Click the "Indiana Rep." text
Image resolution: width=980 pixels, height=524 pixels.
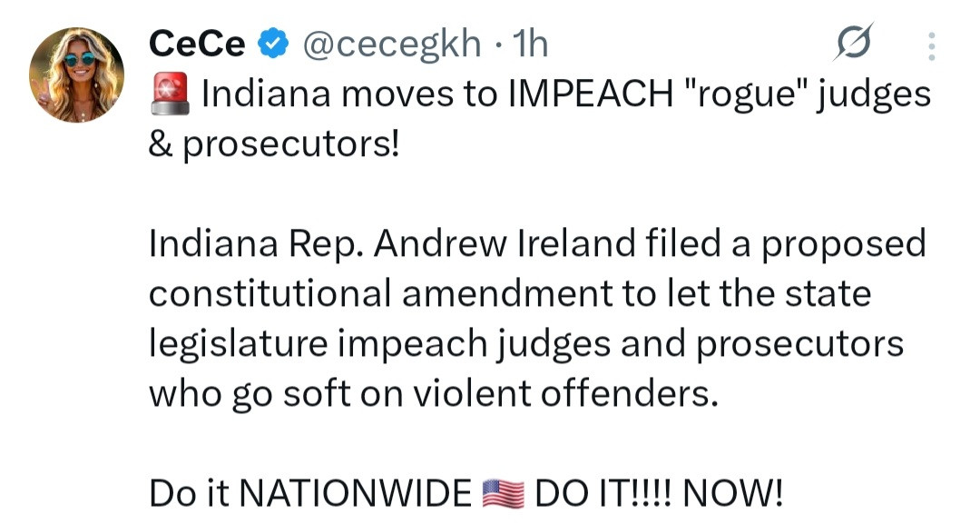point(255,243)
